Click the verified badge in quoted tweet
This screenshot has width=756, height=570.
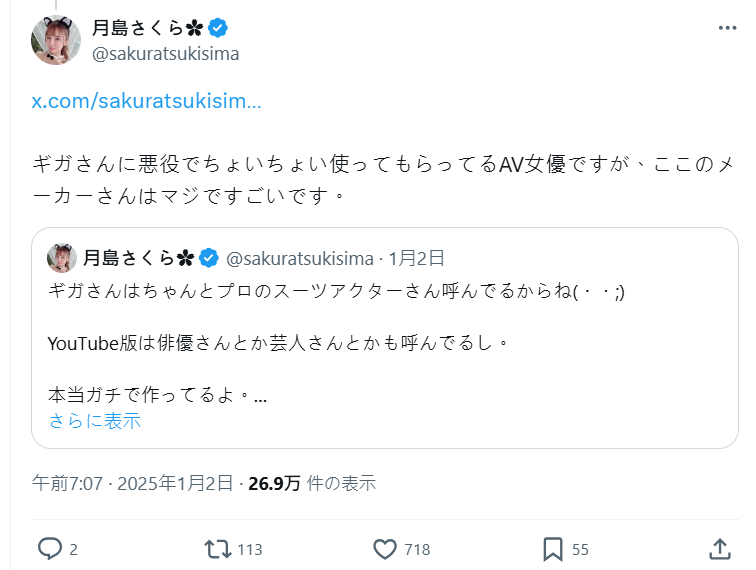tap(209, 258)
